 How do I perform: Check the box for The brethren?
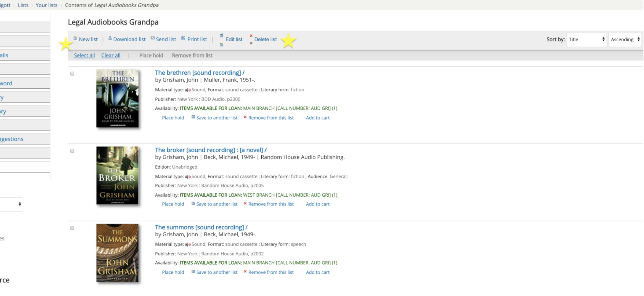(72, 74)
